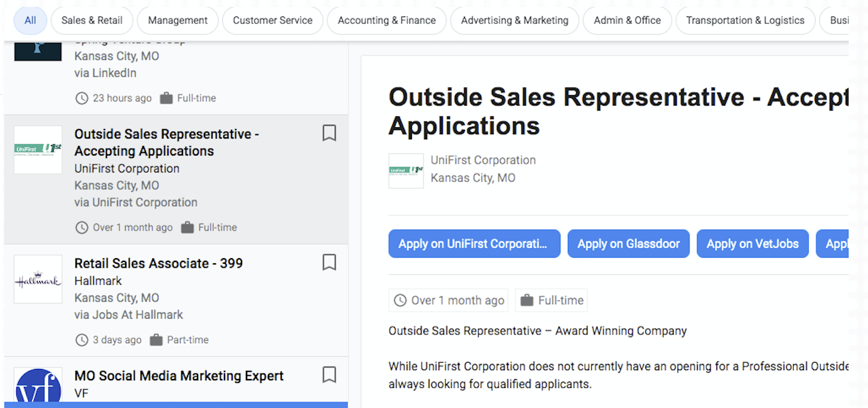The image size is (868, 408).
Task: Bookmark the Retail Sales Associate - 399 job
Action: tap(329, 262)
